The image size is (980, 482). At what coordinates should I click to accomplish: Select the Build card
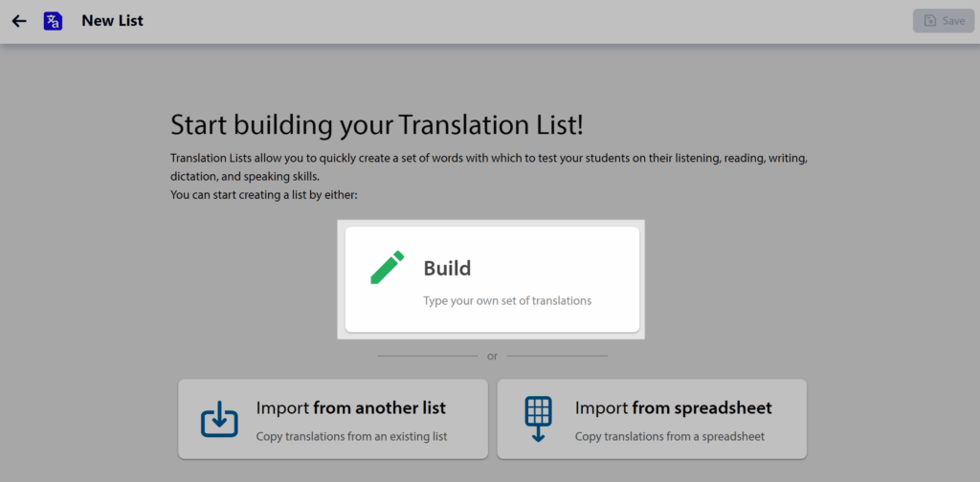[493, 279]
